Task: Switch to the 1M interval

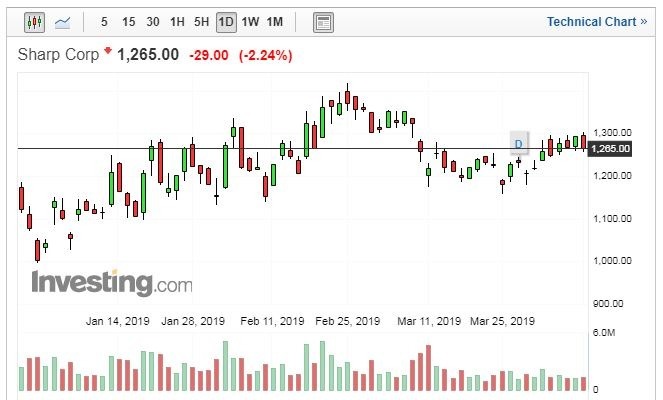Action: (275, 22)
